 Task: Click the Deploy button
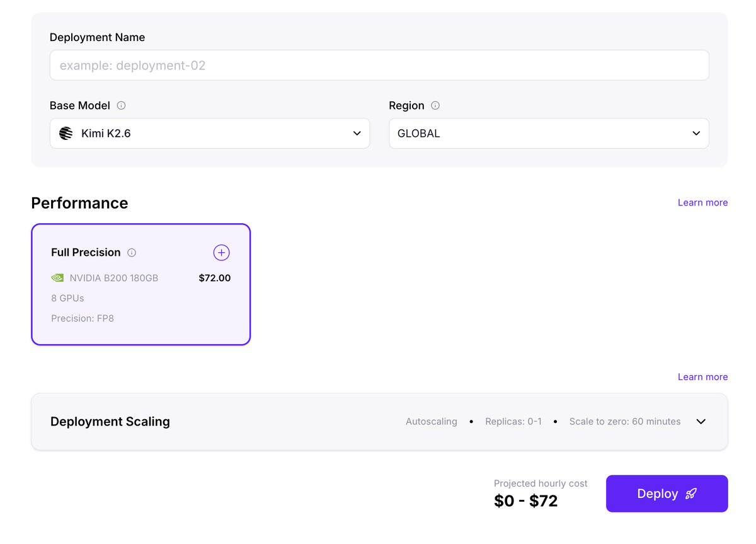pyautogui.click(x=667, y=494)
